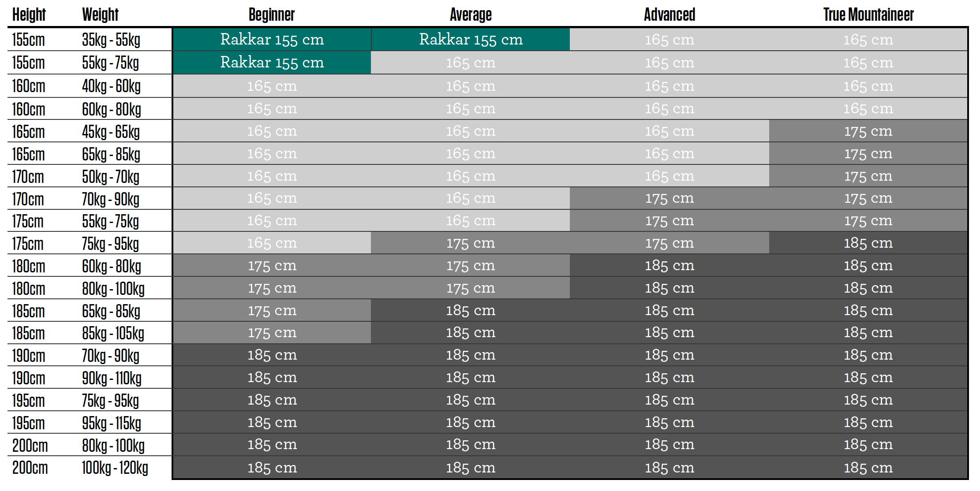
Task: Click True Mountaineer 175 cm for 45kg - 65kg
Action: pos(868,131)
